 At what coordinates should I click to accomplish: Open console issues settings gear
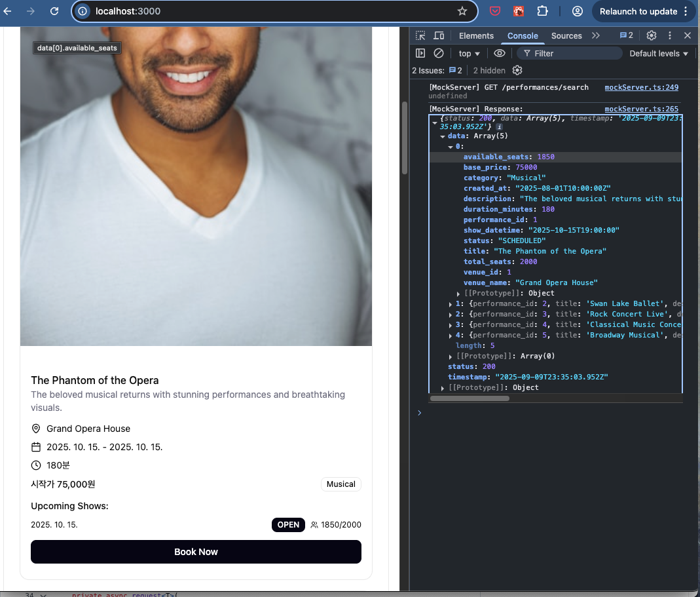click(517, 71)
